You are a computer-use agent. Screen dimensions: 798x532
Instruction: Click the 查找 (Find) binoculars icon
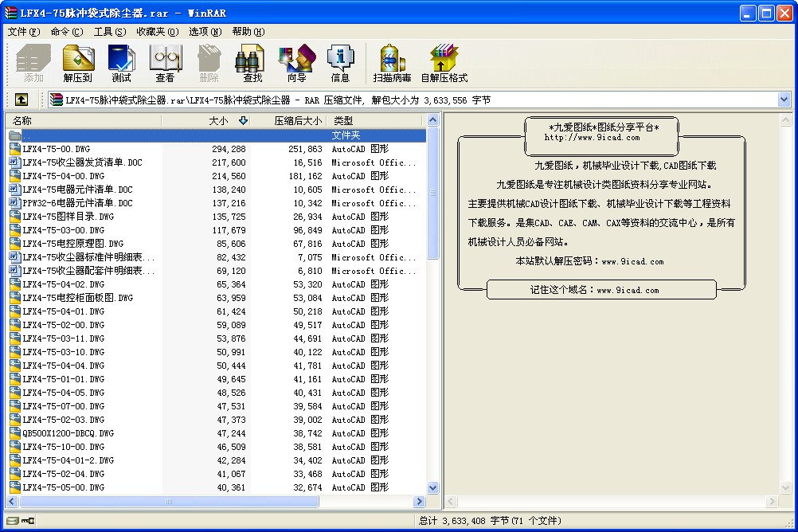click(252, 62)
